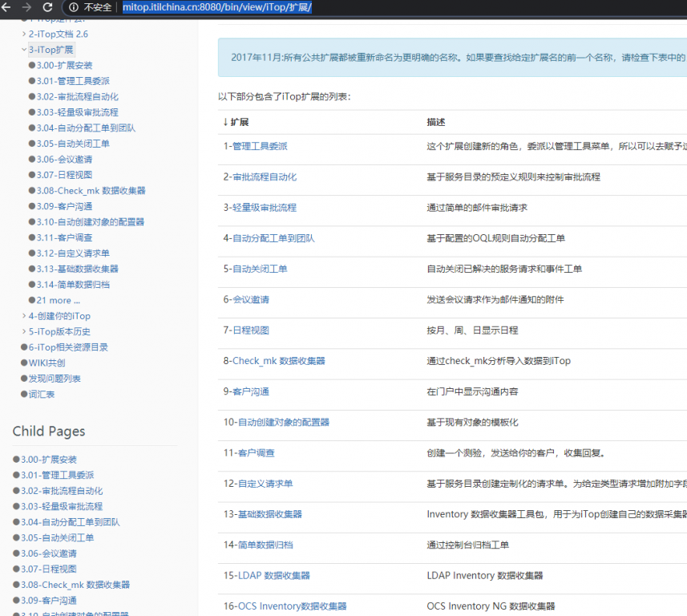
Task: Open 3.00-扩展安装 in navigation tree
Action: tap(64, 65)
